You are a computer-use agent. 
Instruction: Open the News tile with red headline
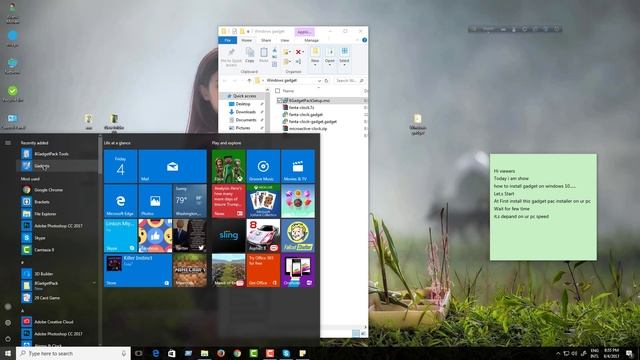(x=229, y=201)
